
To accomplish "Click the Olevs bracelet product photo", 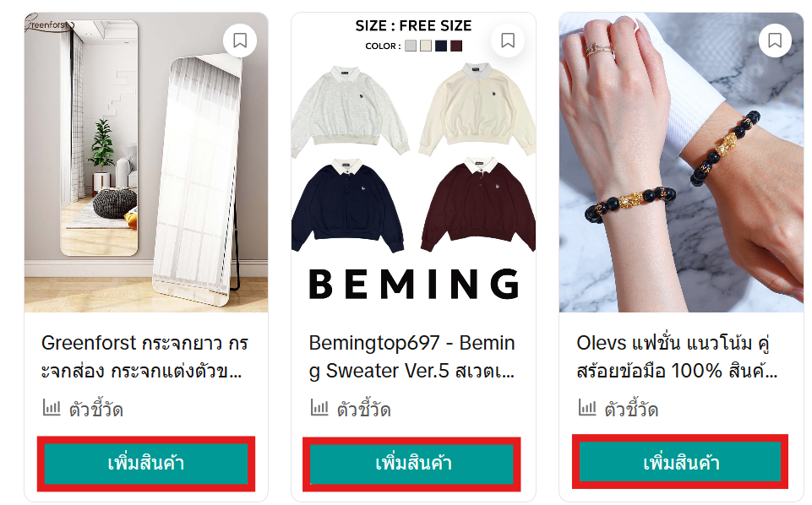I will click(681, 162).
